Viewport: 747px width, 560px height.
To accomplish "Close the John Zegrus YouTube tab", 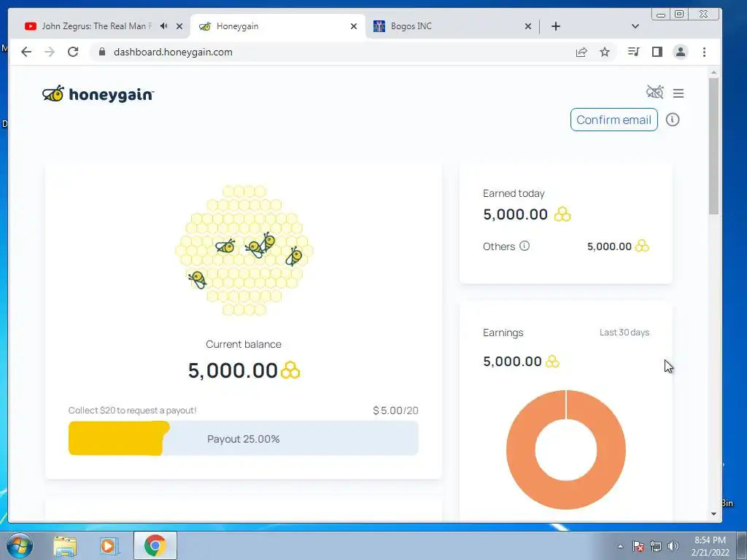I will (179, 26).
